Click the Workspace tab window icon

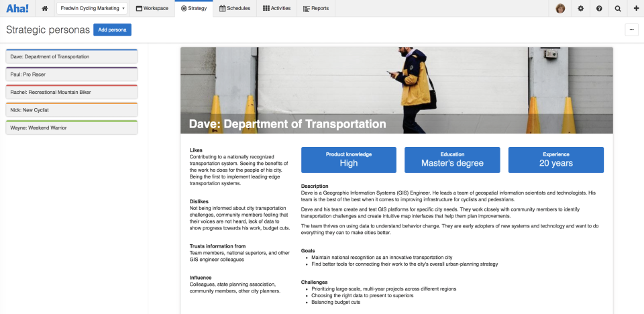coord(139,9)
